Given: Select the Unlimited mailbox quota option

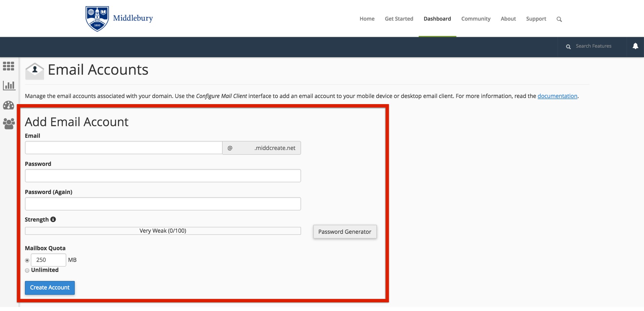Looking at the screenshot, I should pos(27,270).
